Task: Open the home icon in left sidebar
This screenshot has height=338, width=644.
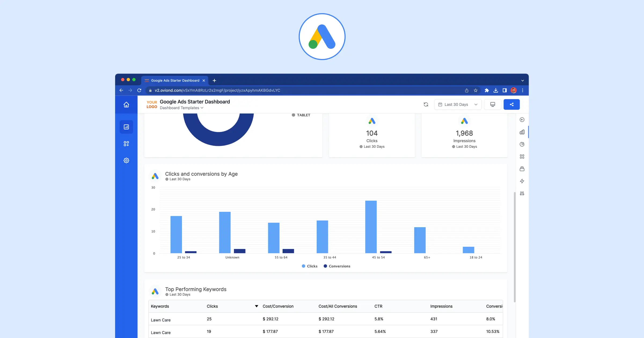Action: coord(126,105)
